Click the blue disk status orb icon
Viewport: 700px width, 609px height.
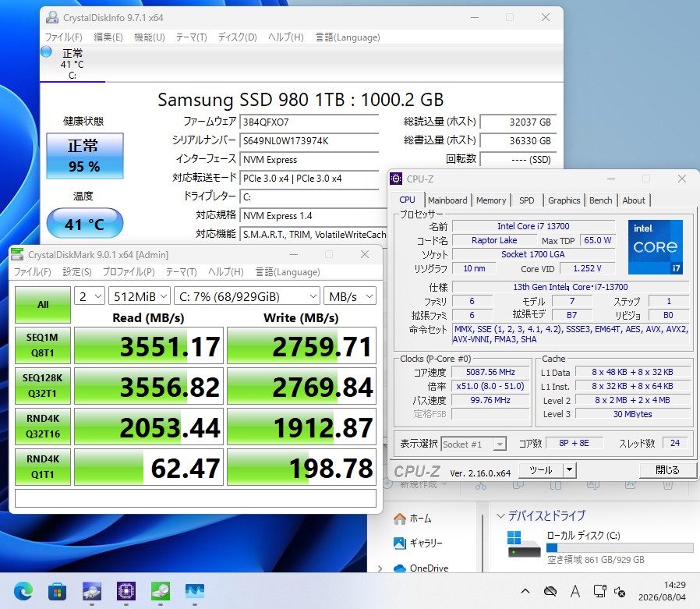point(47,51)
